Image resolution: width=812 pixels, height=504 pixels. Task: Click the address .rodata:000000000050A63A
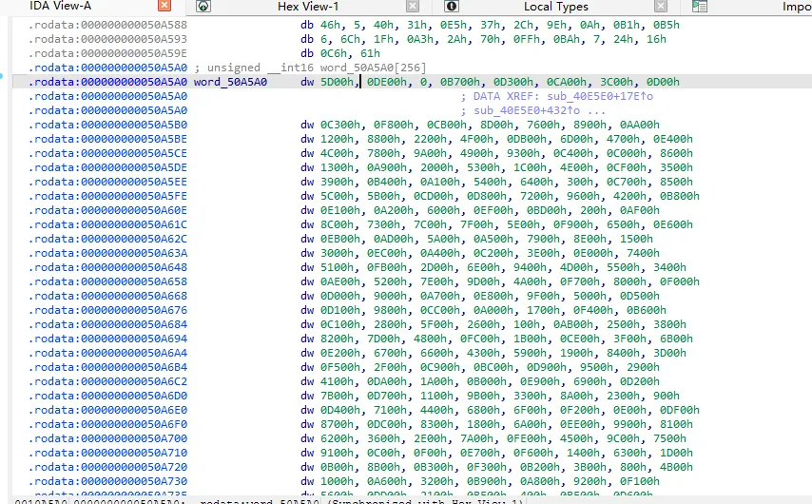(107, 253)
